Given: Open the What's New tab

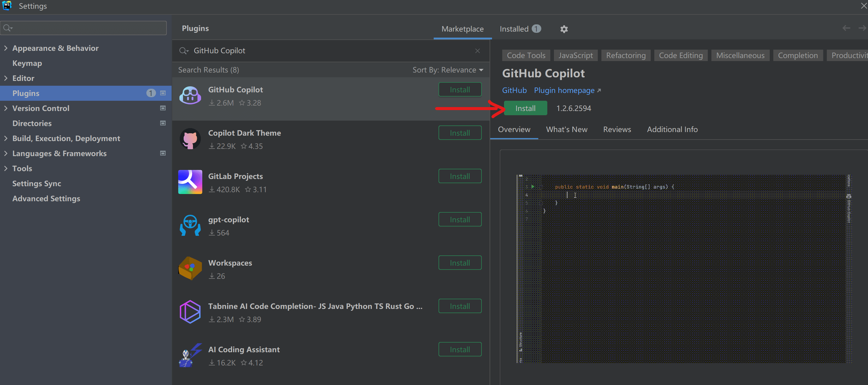Looking at the screenshot, I should coord(567,129).
